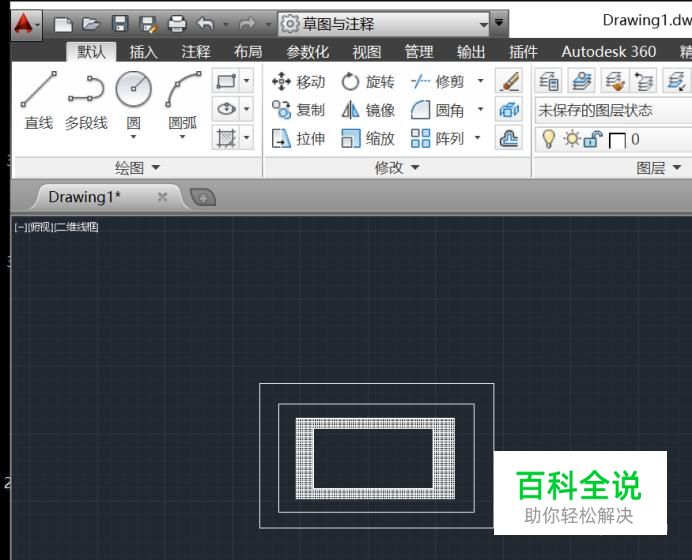Image resolution: width=692 pixels, height=560 pixels.
Task: Expand the Arc (圆弧) options arrow
Action: (183, 137)
